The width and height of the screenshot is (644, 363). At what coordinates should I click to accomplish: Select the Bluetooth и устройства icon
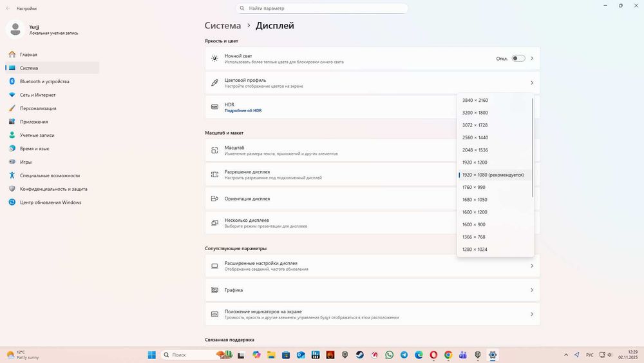pos(12,81)
